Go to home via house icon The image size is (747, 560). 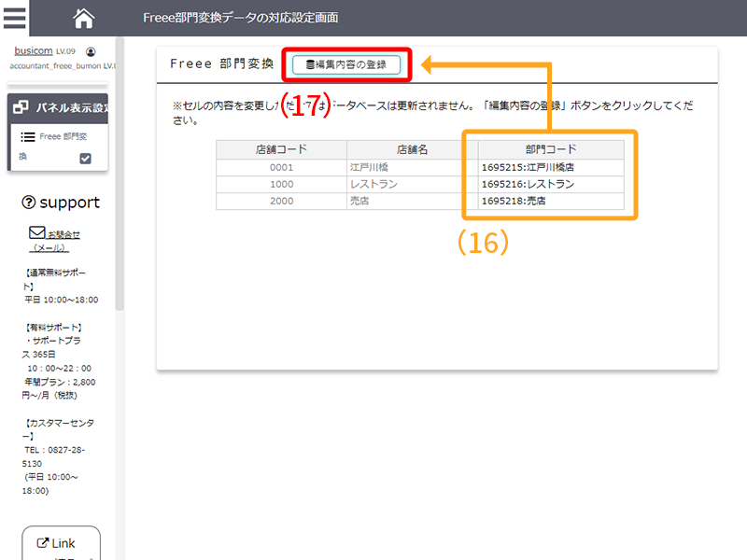click(84, 18)
